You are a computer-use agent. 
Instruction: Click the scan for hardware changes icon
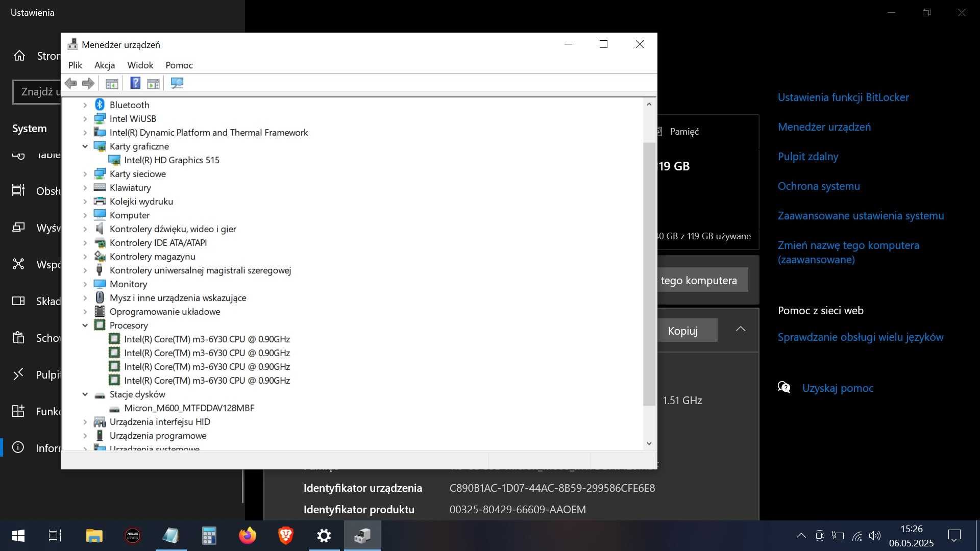pyautogui.click(x=177, y=83)
